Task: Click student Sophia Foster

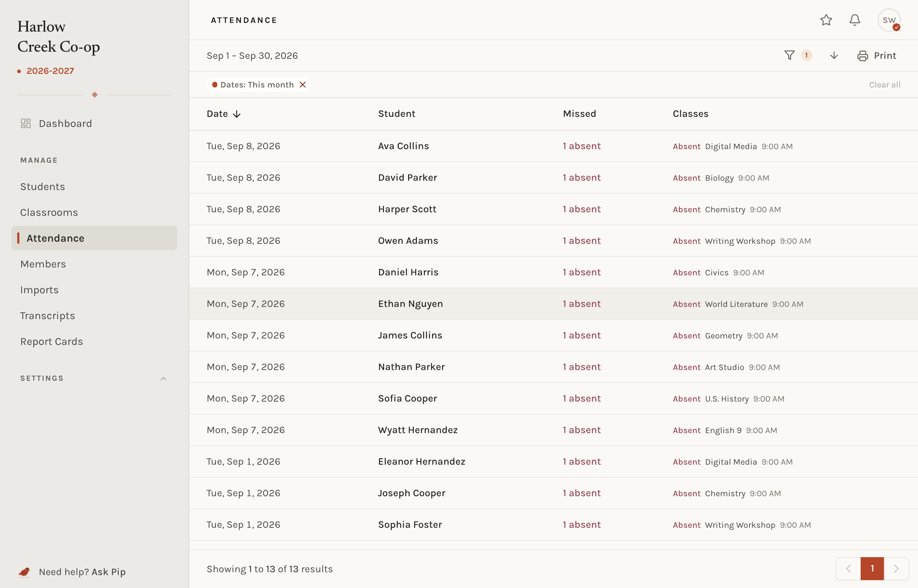Action: (x=410, y=525)
